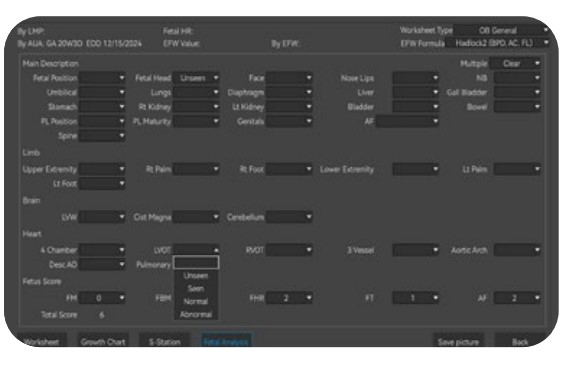The width and height of the screenshot is (574, 366).
Task: Open the Rt Kidney dropdown
Action: point(196,107)
